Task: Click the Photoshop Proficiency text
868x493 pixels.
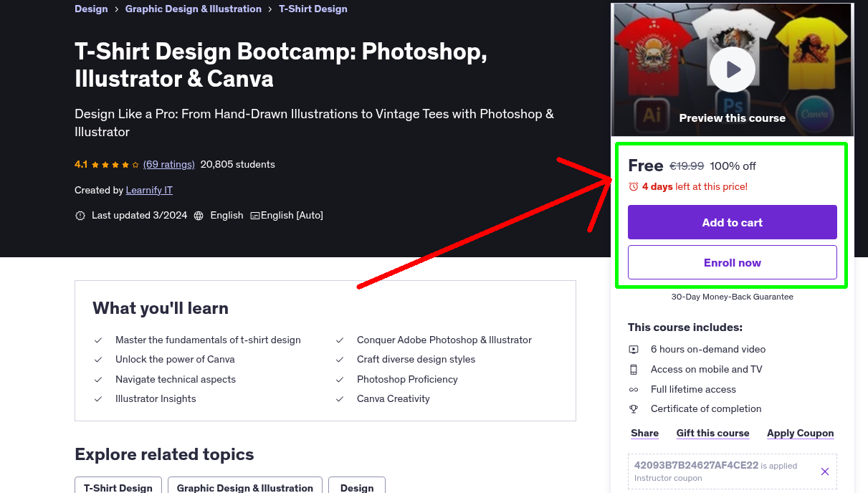Action: tap(407, 379)
